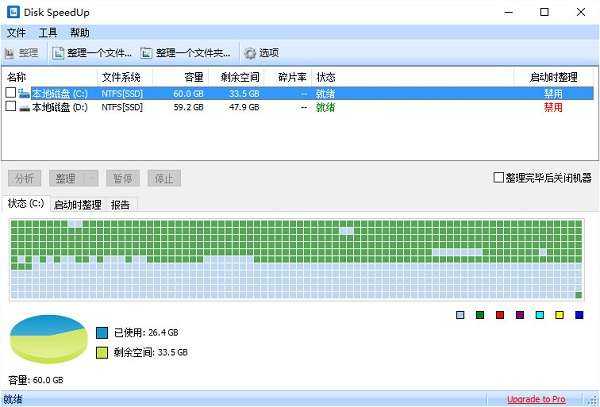Click the 就绪 status bar text
The image size is (600, 407).
tap(13, 399)
